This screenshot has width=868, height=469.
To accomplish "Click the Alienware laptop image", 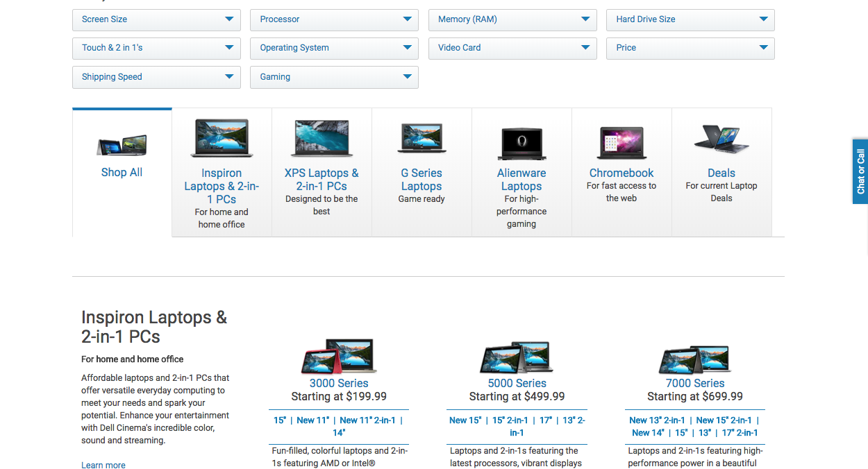I will coord(521,144).
